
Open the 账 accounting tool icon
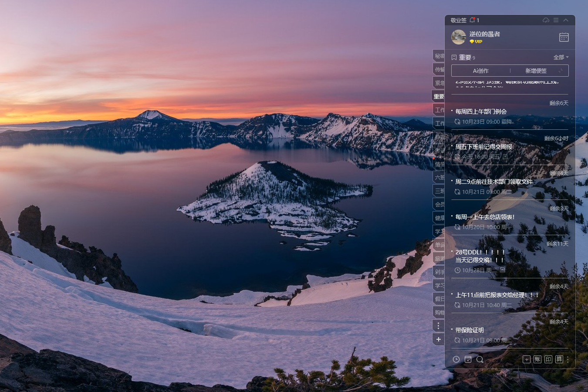pyautogui.click(x=537, y=359)
